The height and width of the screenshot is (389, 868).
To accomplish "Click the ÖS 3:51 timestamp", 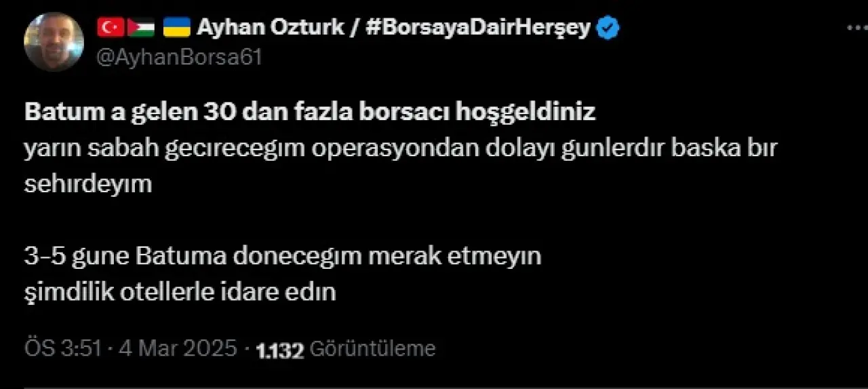I will pyautogui.click(x=63, y=349).
